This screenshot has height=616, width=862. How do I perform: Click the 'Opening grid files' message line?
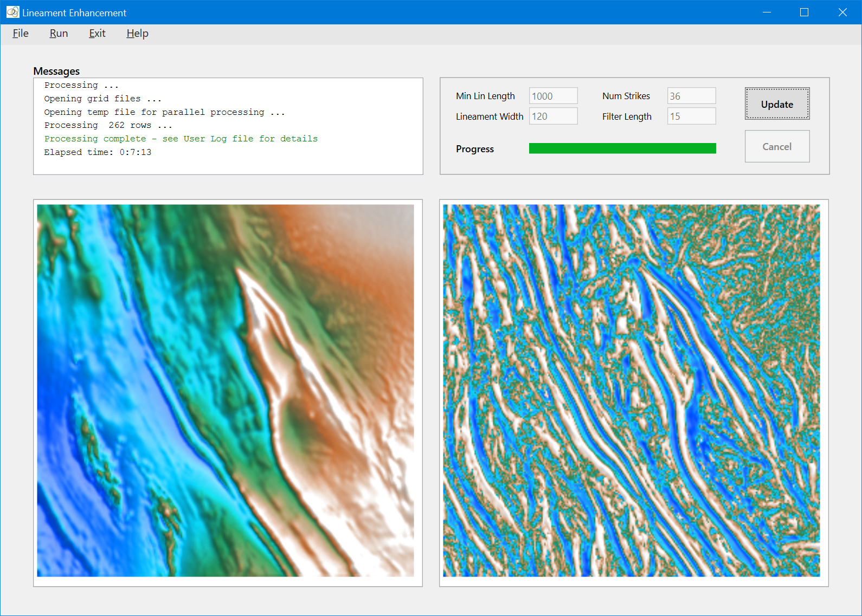coord(102,99)
